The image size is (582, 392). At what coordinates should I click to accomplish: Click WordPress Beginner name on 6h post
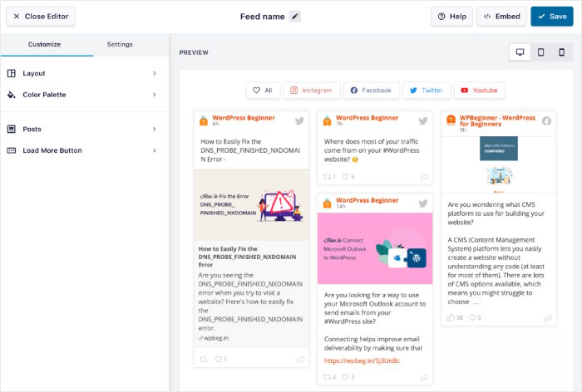coord(244,118)
